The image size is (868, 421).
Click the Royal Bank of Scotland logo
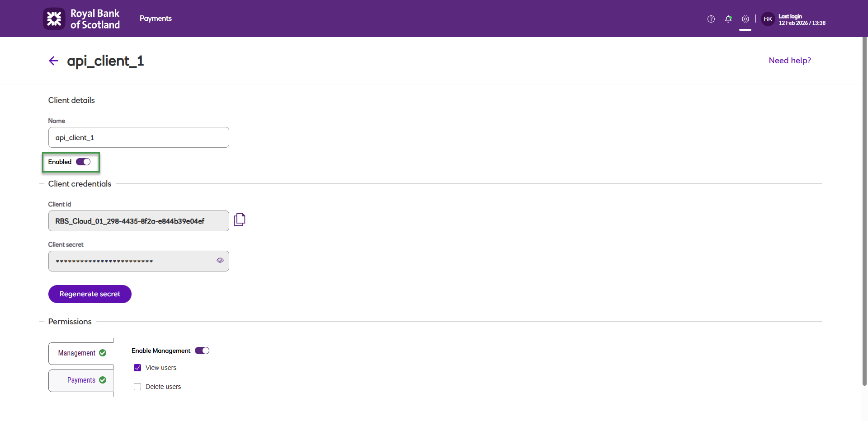(82, 19)
